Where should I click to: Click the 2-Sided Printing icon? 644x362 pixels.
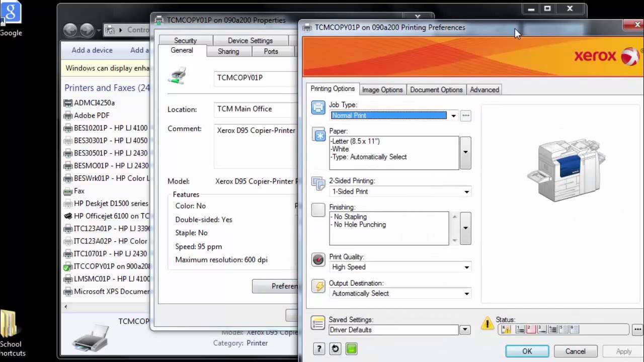pos(318,183)
